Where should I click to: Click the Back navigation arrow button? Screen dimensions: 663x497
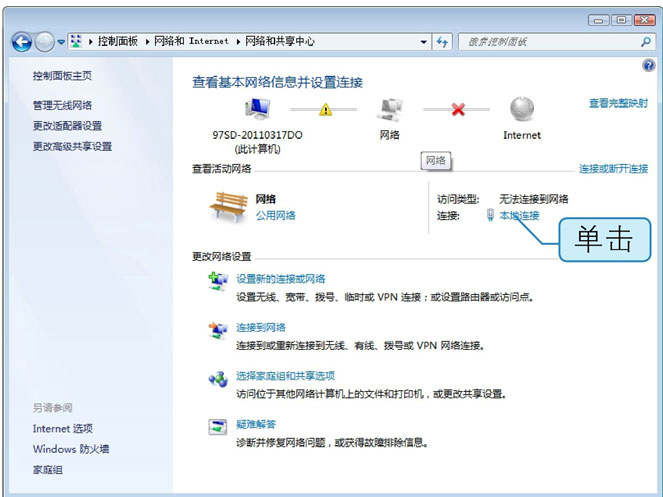[x=22, y=42]
